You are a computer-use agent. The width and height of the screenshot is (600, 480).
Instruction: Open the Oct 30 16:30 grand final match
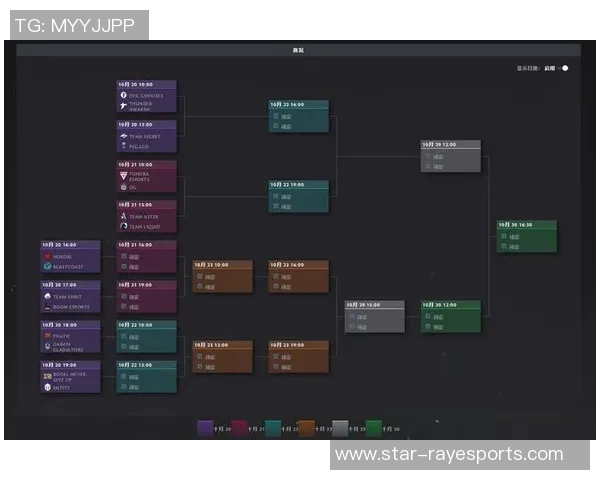click(x=527, y=237)
